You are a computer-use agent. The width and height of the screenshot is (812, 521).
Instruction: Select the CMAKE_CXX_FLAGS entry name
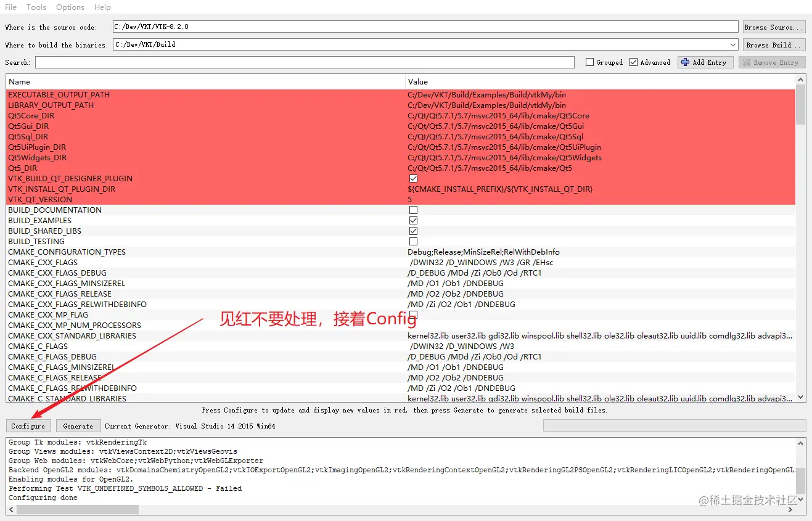[x=43, y=263]
